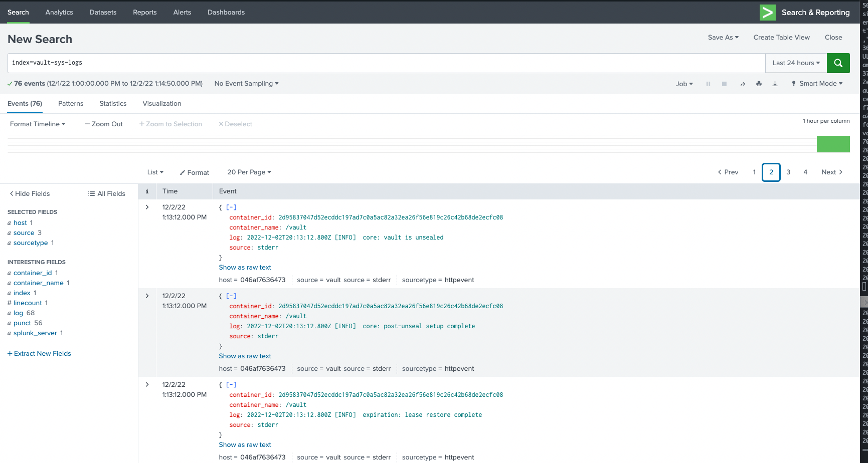Open the Dashboards menu item
The image size is (868, 463).
click(x=226, y=12)
